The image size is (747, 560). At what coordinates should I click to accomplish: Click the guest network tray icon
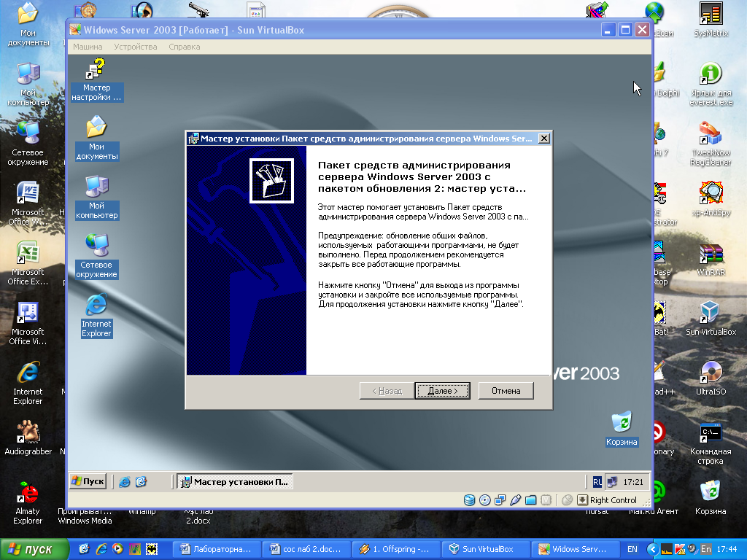coord(612,482)
